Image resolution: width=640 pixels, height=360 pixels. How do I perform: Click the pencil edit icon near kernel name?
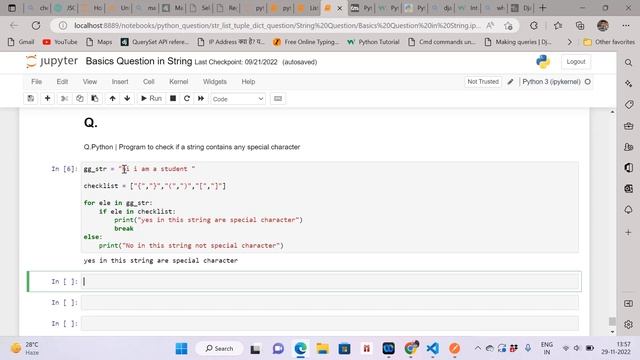click(510, 82)
